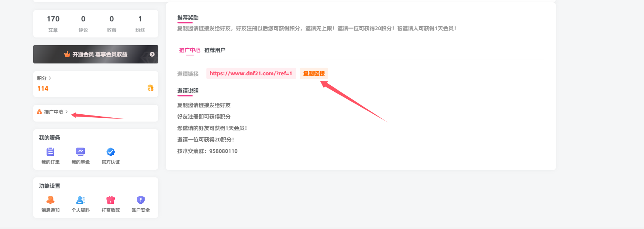Open the 消息通知 bell icon

tap(50, 200)
